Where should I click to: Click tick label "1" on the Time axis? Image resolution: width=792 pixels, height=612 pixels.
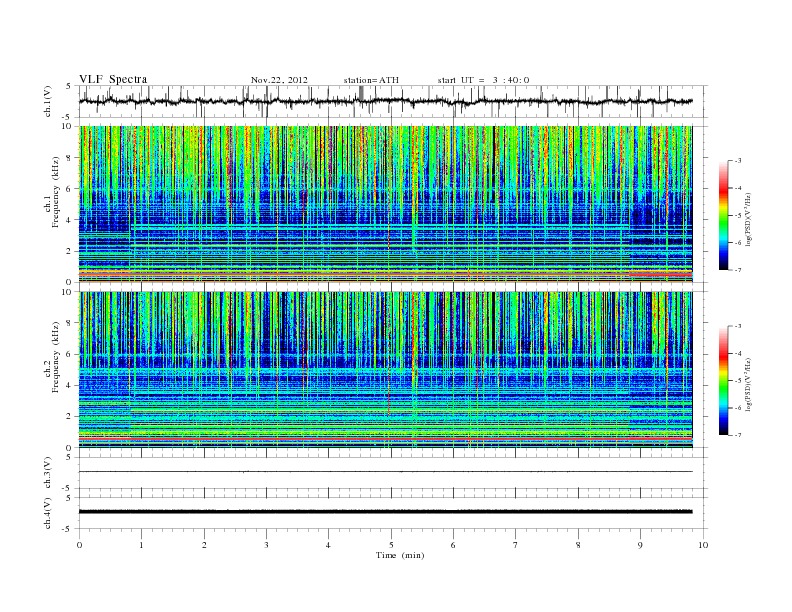pyautogui.click(x=141, y=545)
